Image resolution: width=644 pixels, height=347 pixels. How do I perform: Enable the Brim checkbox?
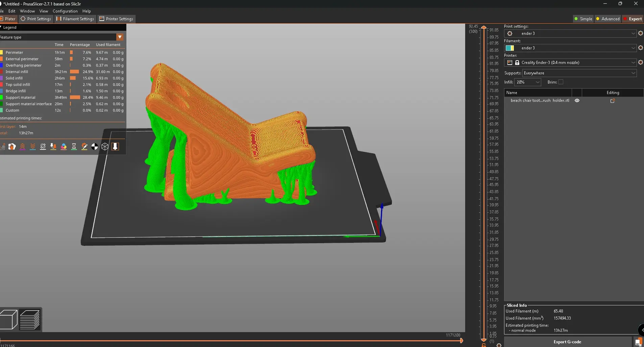561,82
